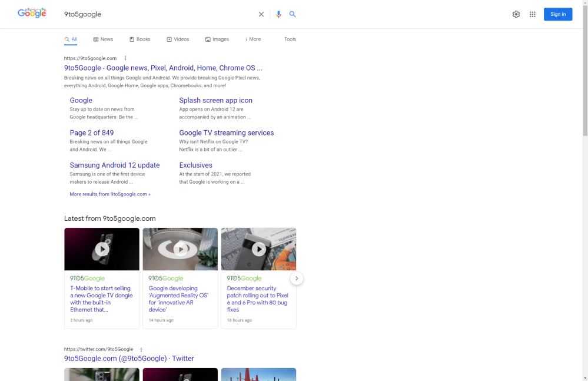588x381 pixels.
Task: Play the 'Augmented Reality OS' video
Action: (180, 249)
